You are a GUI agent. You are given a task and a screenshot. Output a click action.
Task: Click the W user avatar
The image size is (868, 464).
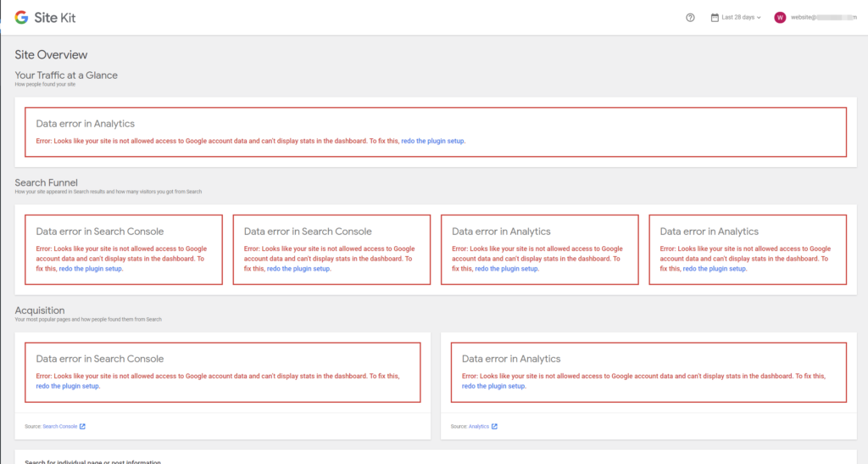780,18
